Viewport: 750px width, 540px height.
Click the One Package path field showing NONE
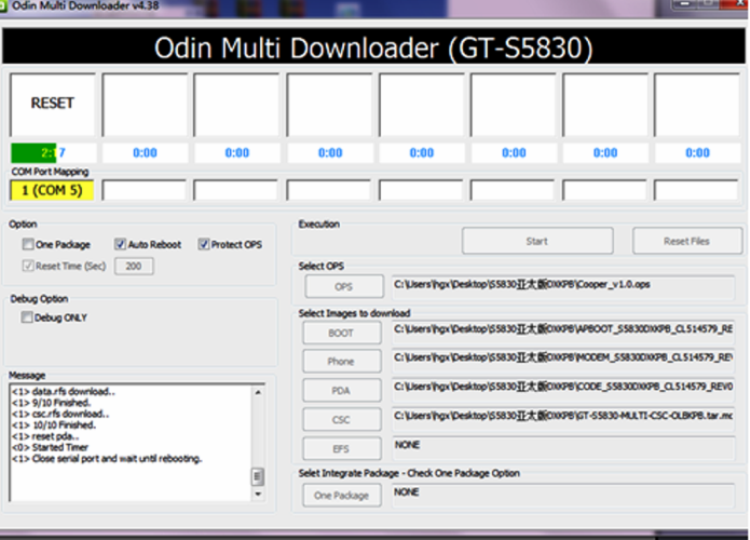tap(563, 494)
